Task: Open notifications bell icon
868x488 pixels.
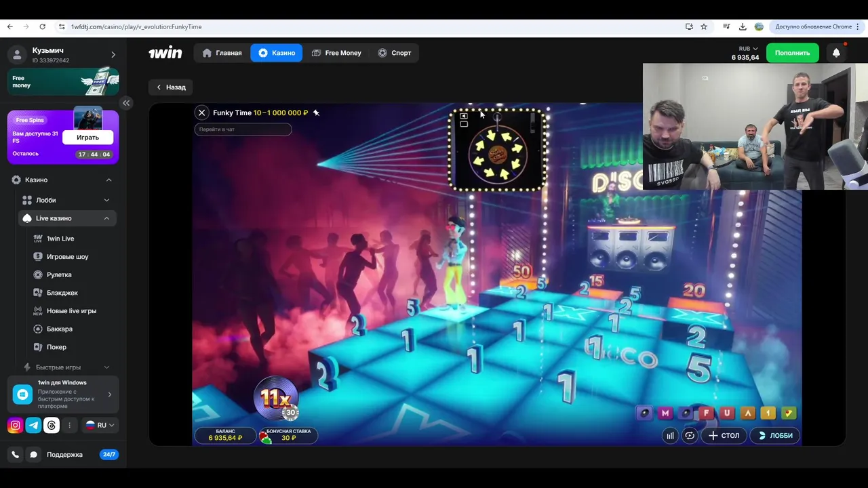Action: point(836,53)
